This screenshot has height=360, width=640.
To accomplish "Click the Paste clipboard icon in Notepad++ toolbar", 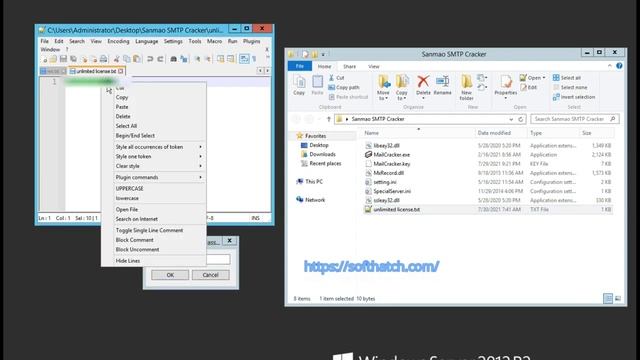I will point(137,59).
